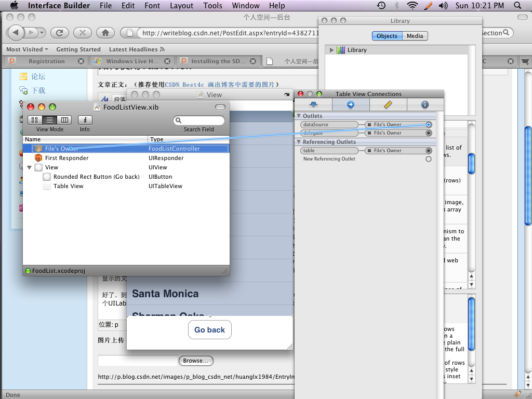Open the Info button in FoodListView.xib
The height and width of the screenshot is (399, 532).
pyautogui.click(x=85, y=120)
